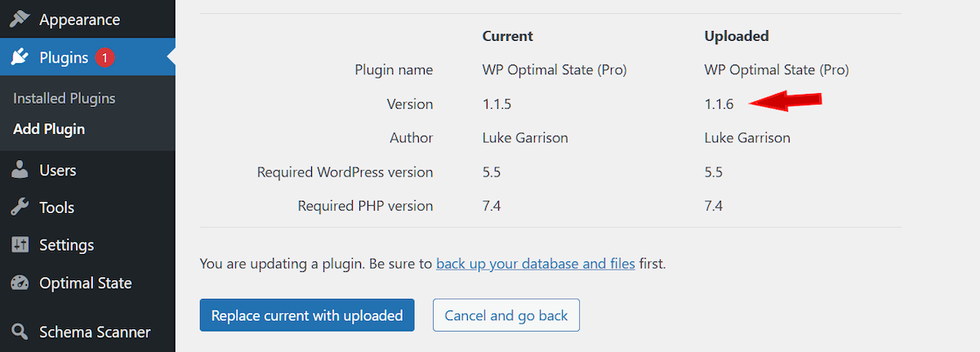Follow back up your database and files link

[536, 264]
